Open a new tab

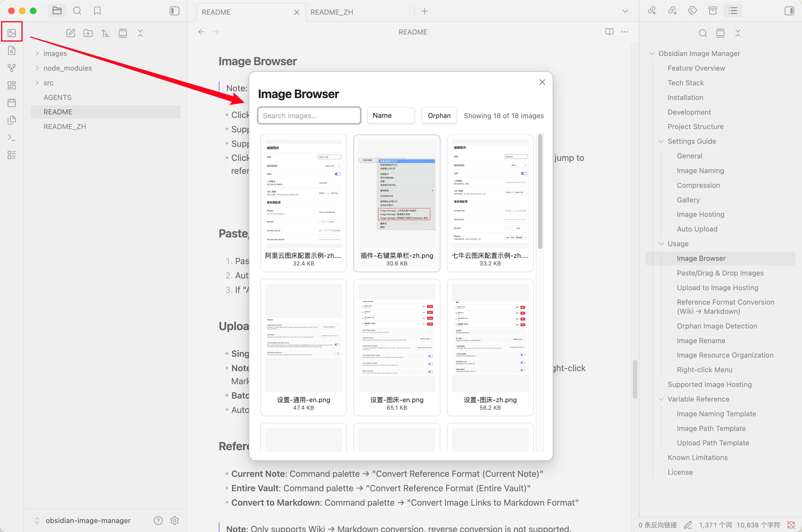425,11
